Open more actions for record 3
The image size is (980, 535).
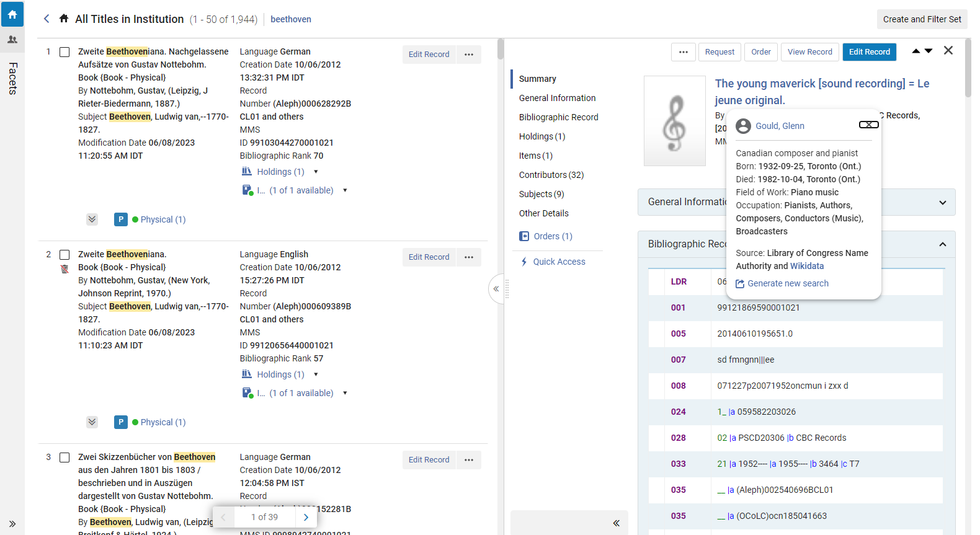(x=469, y=460)
